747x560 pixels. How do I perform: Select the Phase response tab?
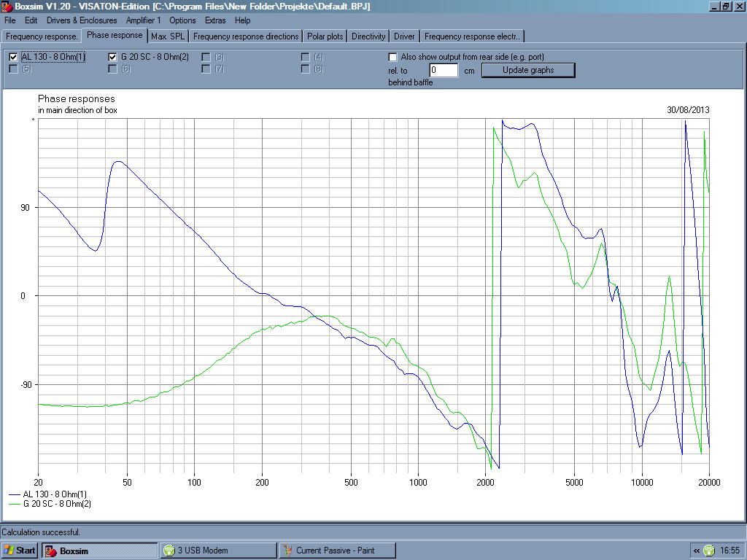(115, 35)
